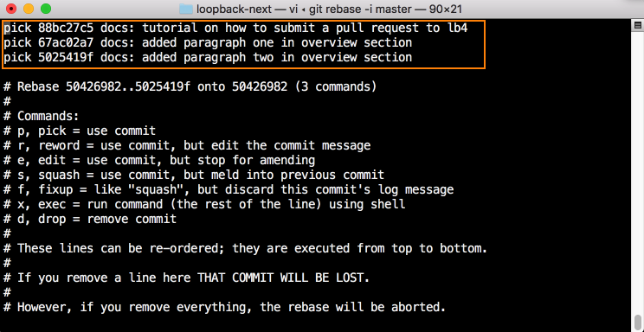Click the 'pick 5025419f' commit line
The height and width of the screenshot is (332, 644).
[208, 57]
